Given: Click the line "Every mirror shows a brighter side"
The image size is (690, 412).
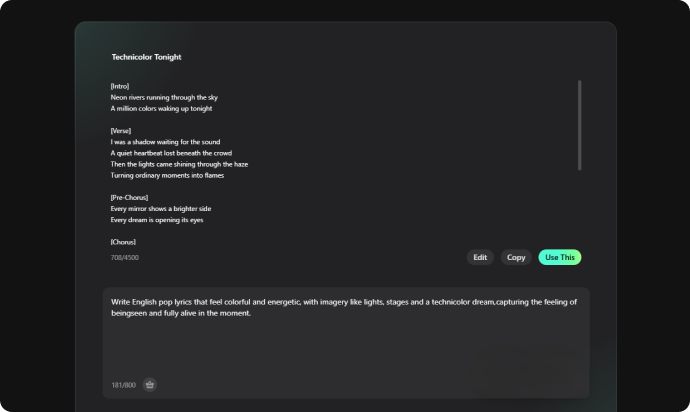Looking at the screenshot, I should pos(161,209).
